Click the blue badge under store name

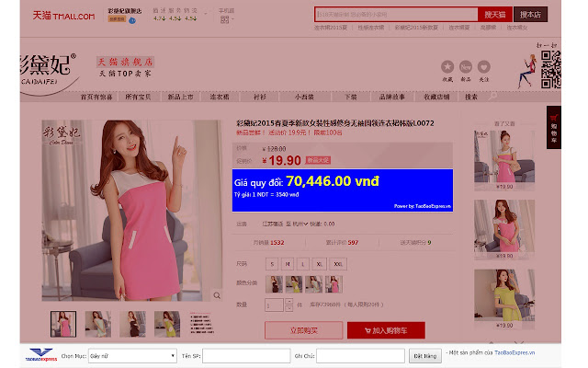point(132,20)
